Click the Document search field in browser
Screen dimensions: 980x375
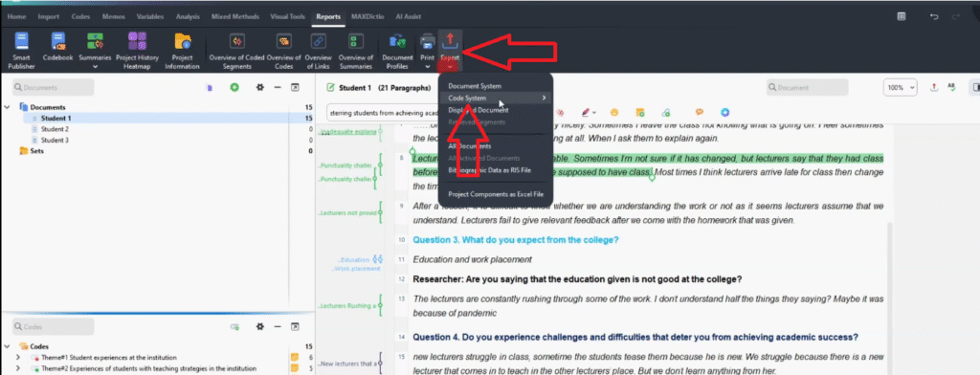pos(808,88)
